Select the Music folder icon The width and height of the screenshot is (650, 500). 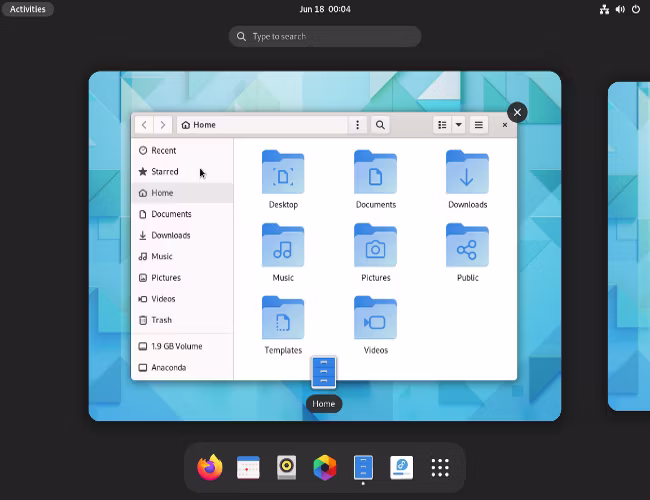283,245
